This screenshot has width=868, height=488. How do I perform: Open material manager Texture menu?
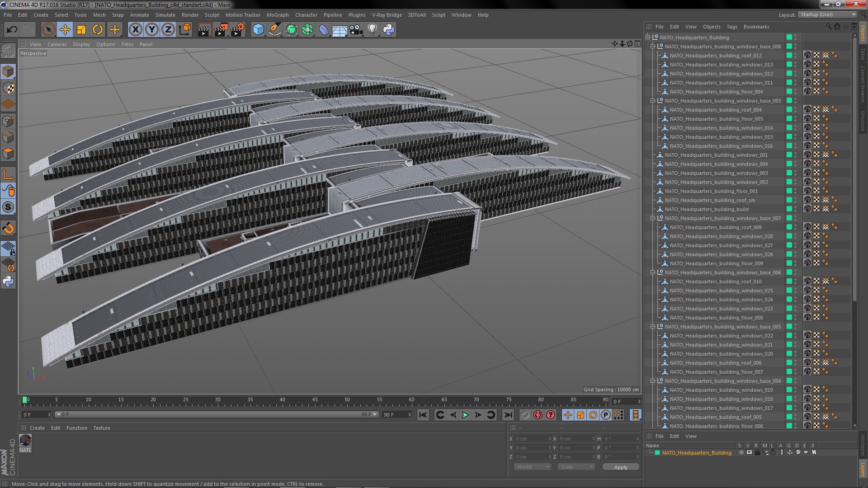102,428
